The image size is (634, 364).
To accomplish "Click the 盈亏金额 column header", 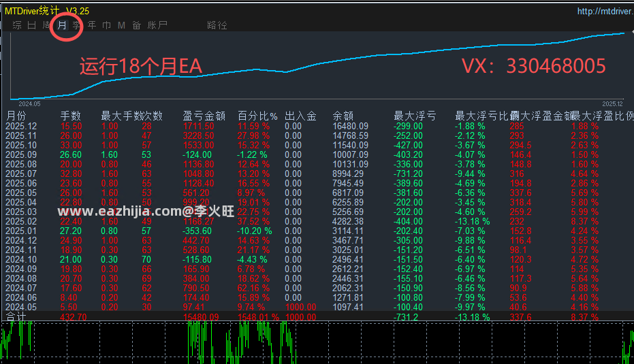I will 204,116.
